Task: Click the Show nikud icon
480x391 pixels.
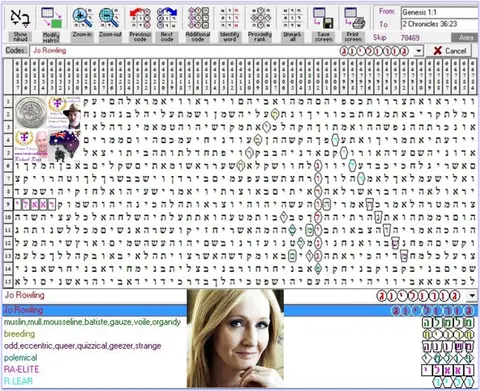Action: 20,18
